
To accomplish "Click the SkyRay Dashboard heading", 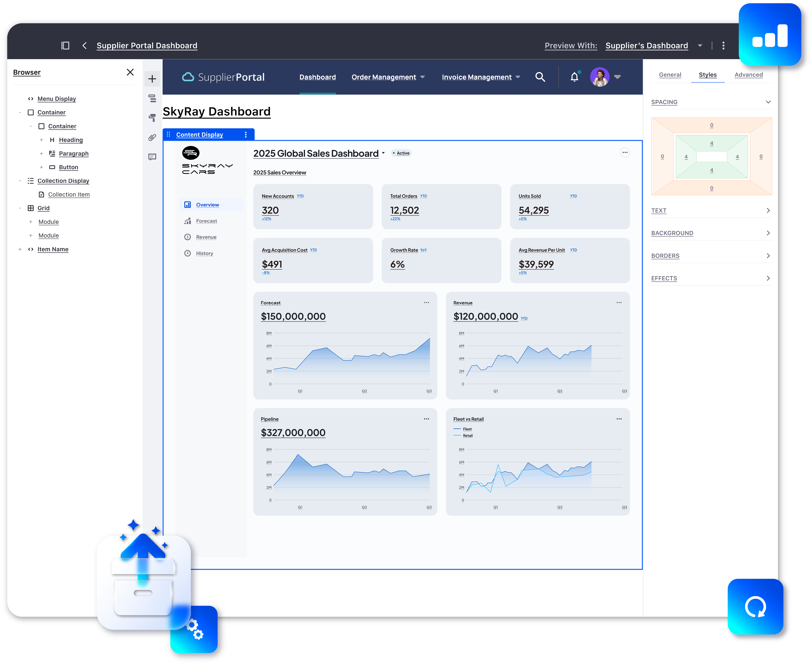I will (216, 111).
